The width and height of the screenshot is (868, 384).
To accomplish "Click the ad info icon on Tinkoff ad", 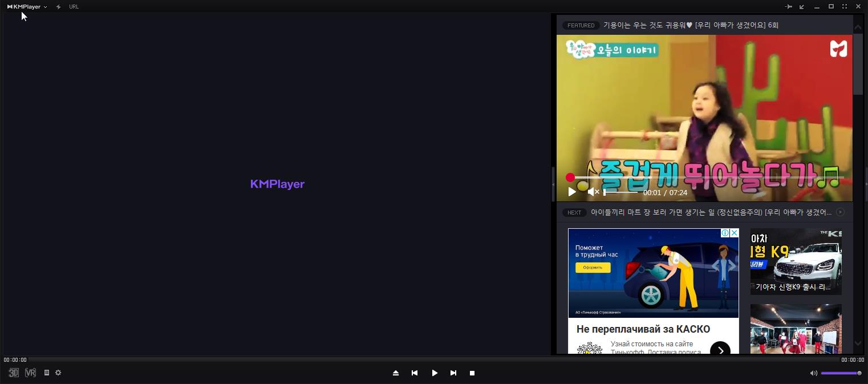I will coord(725,233).
